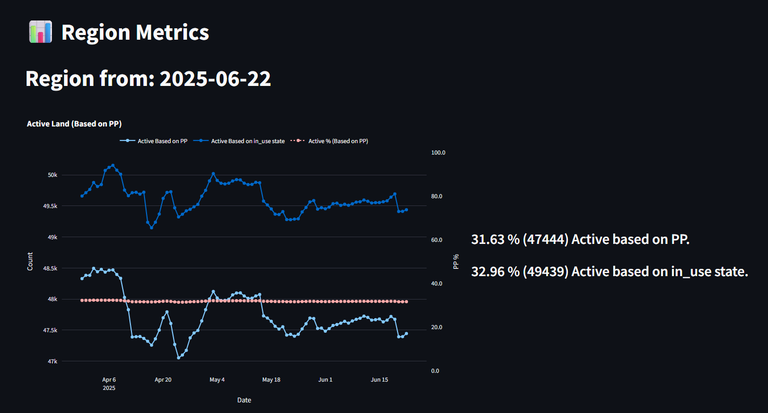Screen dimensions: 768x413
Task: Click the '100.0' tick on the PP % axis
Action: 438,153
